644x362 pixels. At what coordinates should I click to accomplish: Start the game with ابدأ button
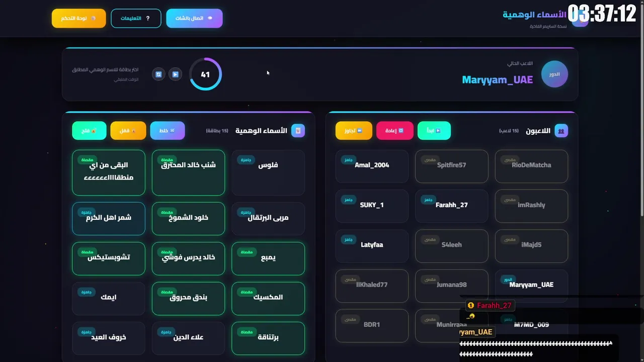(434, 131)
